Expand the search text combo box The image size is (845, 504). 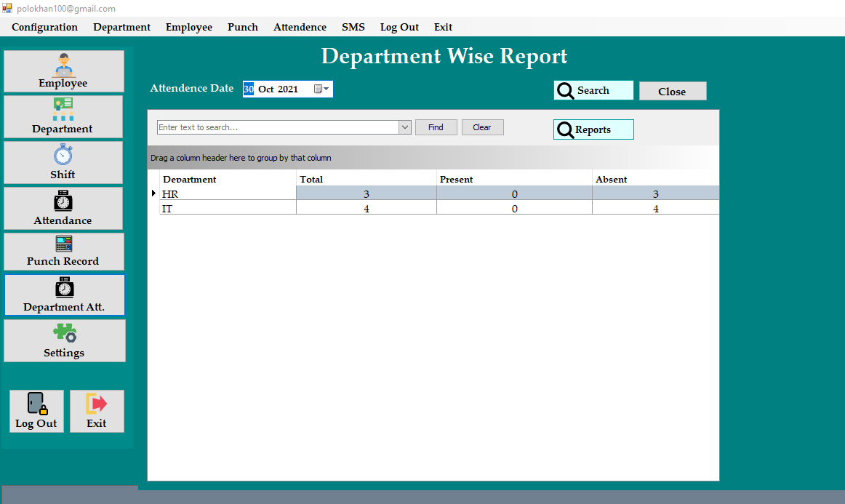pos(404,127)
